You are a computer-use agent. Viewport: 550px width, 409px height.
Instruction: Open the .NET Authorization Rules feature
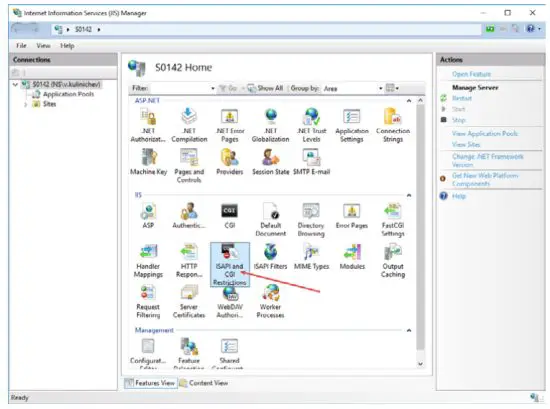[148, 126]
